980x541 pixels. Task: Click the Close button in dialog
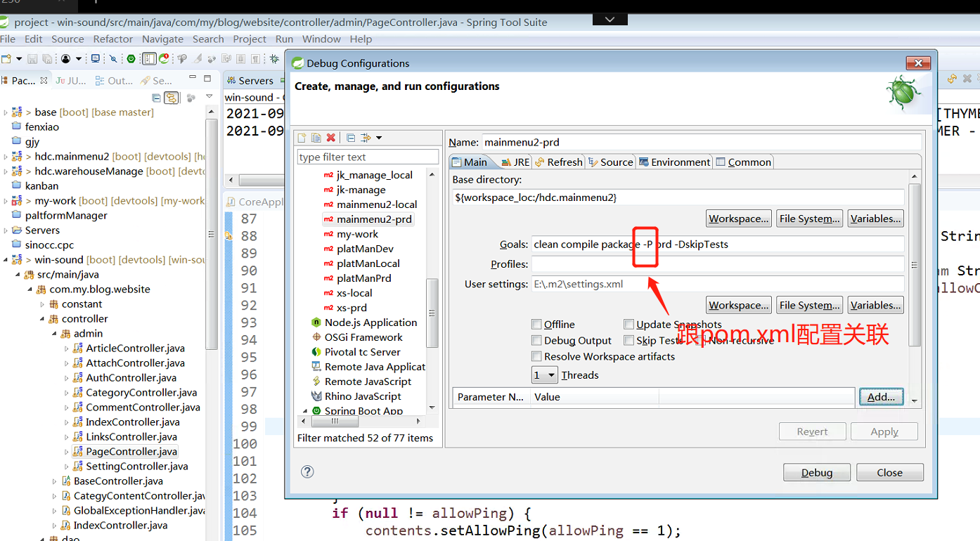pyautogui.click(x=889, y=473)
